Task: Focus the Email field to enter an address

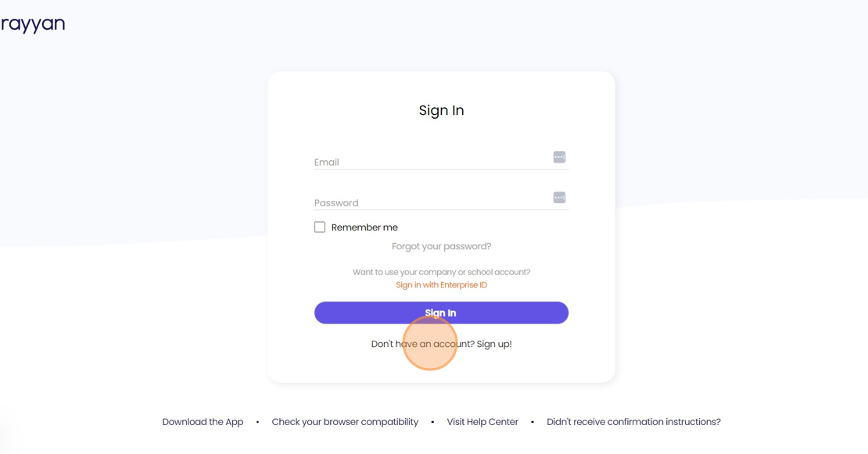Action: (430, 162)
